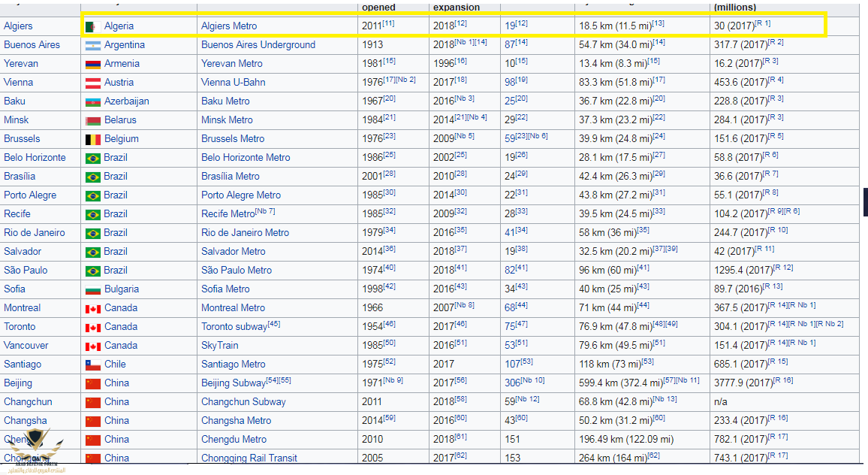Open the Beijing Subway link

tap(233, 383)
